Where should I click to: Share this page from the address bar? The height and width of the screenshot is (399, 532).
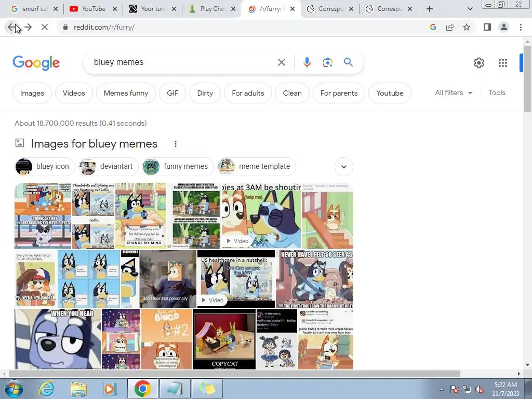[450, 27]
